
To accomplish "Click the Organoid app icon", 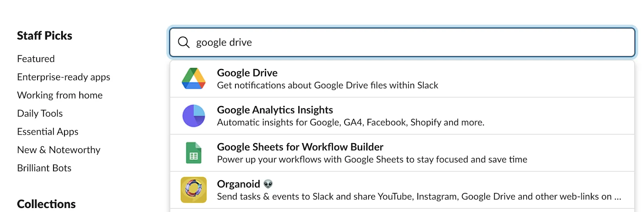I will click(x=194, y=190).
